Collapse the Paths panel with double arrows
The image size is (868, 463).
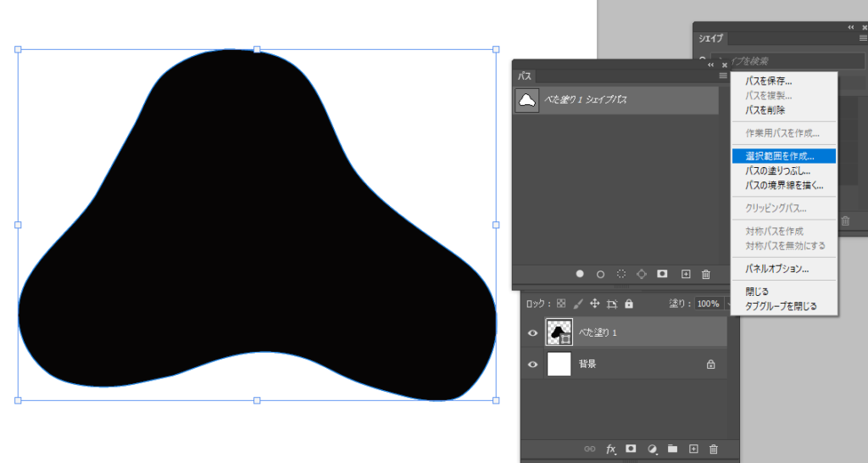712,64
